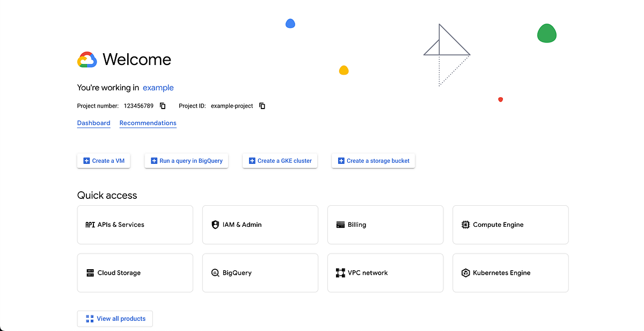The width and height of the screenshot is (644, 331).
Task: Select the IAM & Admin shield icon
Action: pos(215,224)
